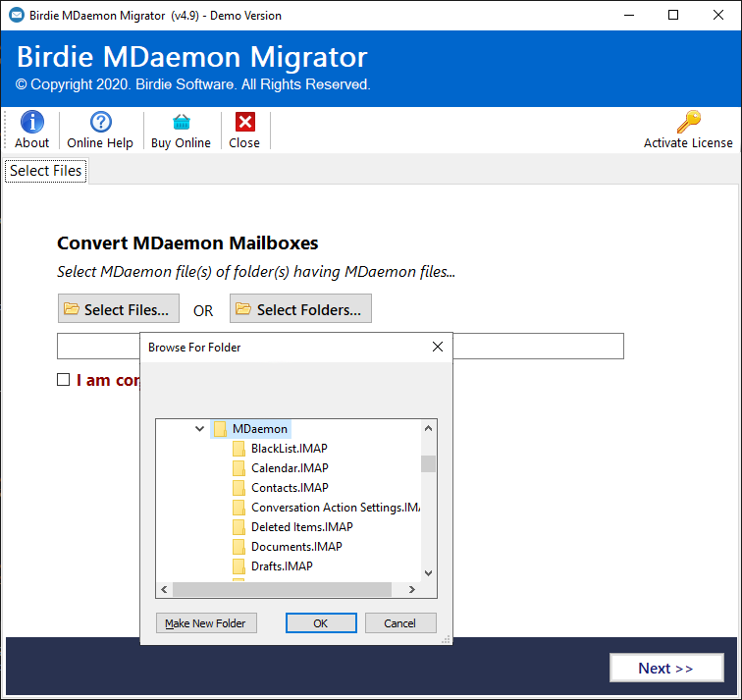The image size is (742, 700).
Task: Click the vertical scrollbar thumb in folder tree
Action: (x=428, y=463)
